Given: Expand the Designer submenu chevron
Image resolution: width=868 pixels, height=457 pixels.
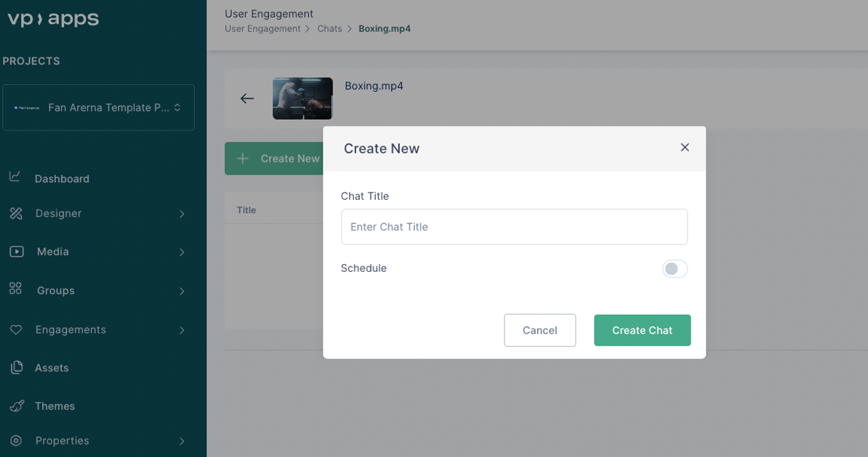Looking at the screenshot, I should (x=182, y=214).
